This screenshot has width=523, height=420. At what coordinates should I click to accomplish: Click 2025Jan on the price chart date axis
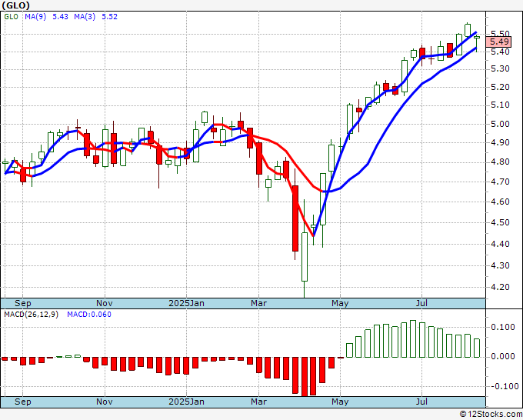coord(186,303)
